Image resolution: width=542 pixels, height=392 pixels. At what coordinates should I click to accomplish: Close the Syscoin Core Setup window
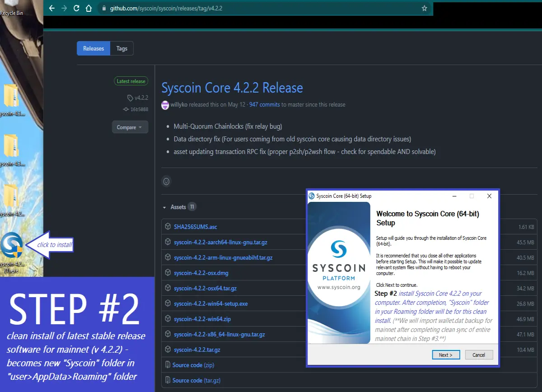tap(489, 196)
